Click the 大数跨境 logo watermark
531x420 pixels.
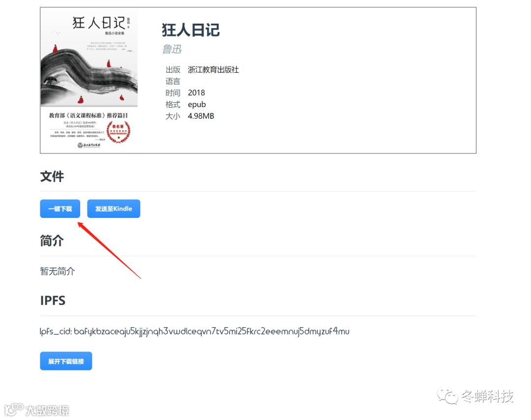tap(36, 410)
